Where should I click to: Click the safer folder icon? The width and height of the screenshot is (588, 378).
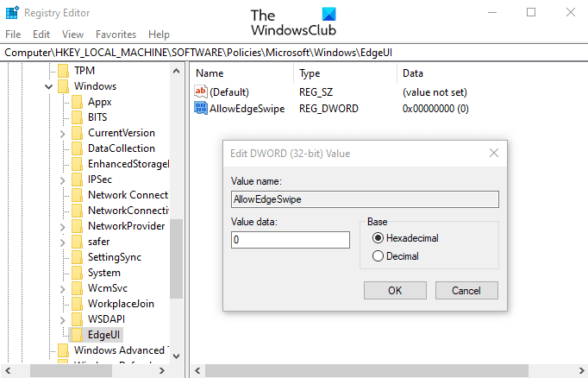pos(78,242)
